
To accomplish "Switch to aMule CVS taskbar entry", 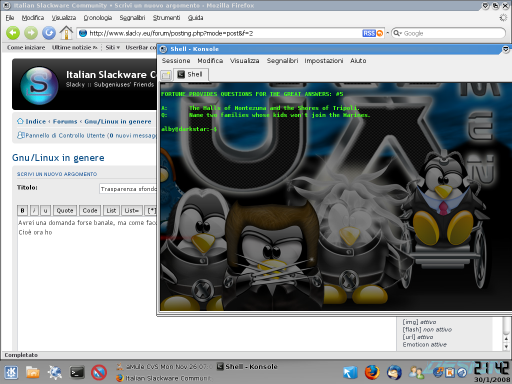I will pyautogui.click(x=164, y=367).
